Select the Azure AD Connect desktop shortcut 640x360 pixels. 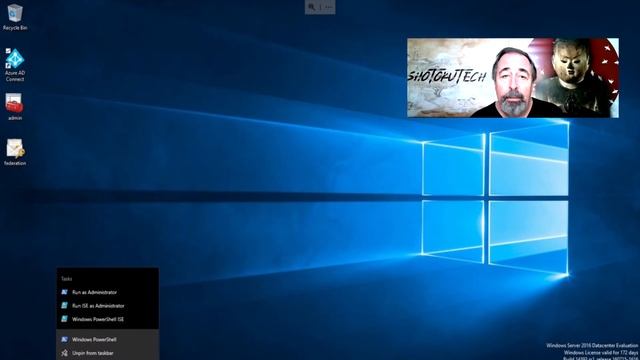coord(15,64)
